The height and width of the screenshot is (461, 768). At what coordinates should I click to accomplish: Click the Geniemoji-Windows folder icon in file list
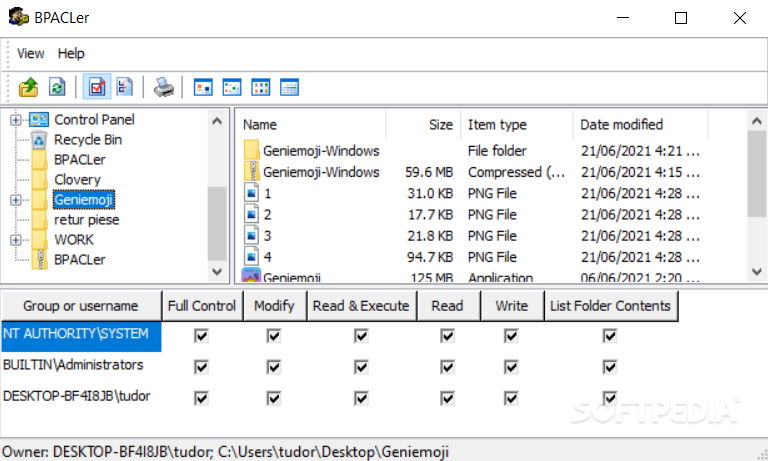point(251,150)
